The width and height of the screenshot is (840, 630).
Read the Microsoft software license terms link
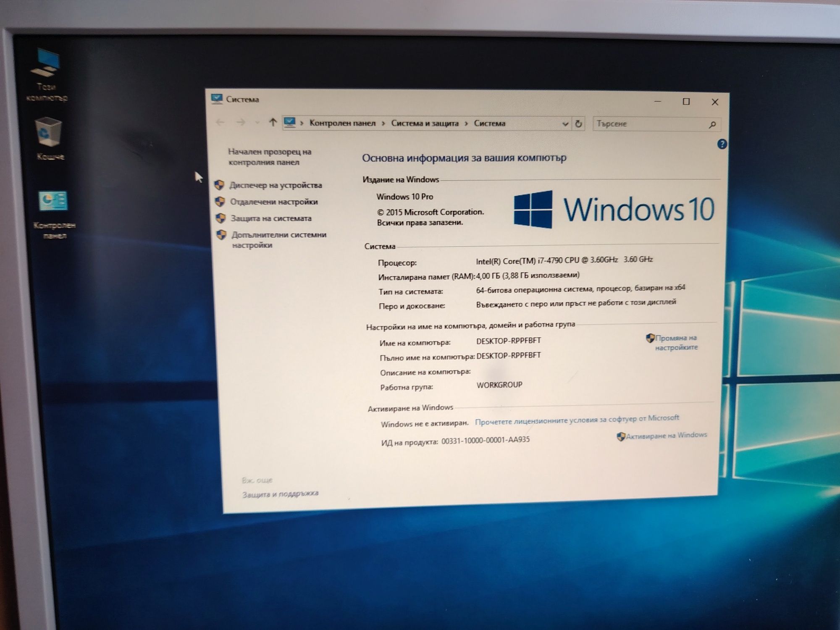(577, 420)
